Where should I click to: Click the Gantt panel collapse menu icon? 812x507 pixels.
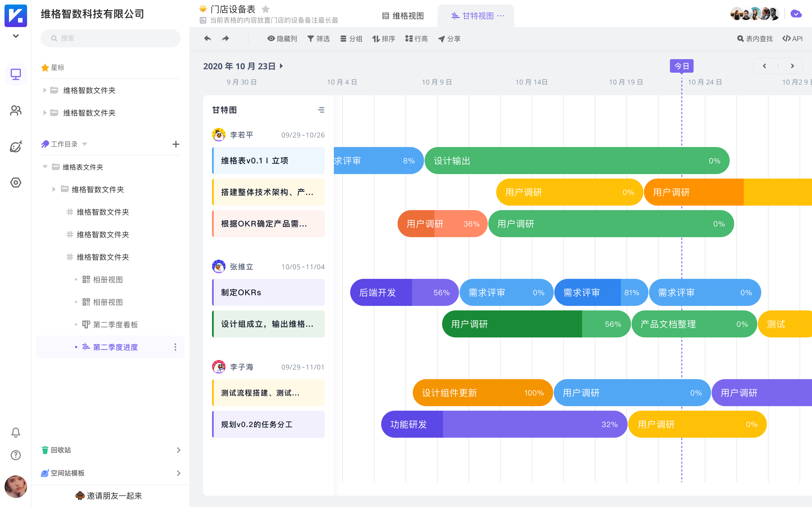pyautogui.click(x=321, y=110)
